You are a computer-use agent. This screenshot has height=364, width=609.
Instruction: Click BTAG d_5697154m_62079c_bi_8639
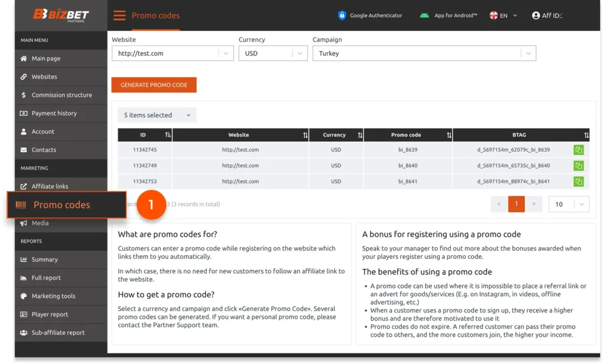(x=513, y=149)
